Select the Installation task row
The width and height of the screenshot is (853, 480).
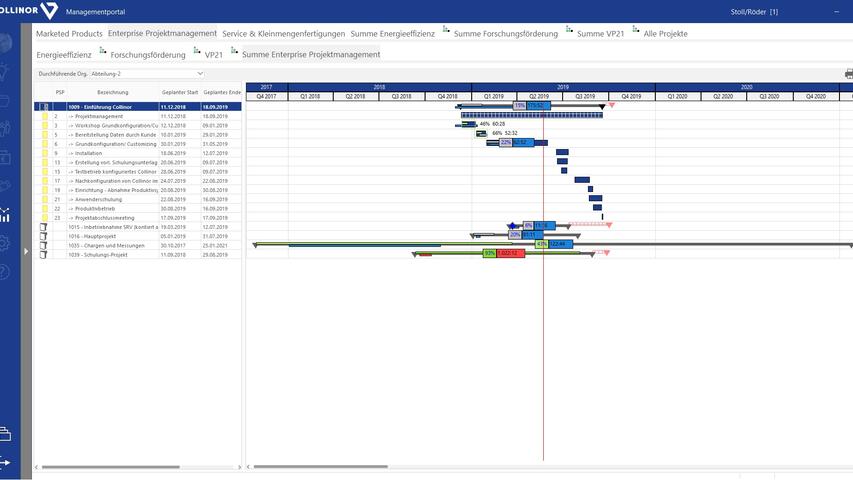110,153
